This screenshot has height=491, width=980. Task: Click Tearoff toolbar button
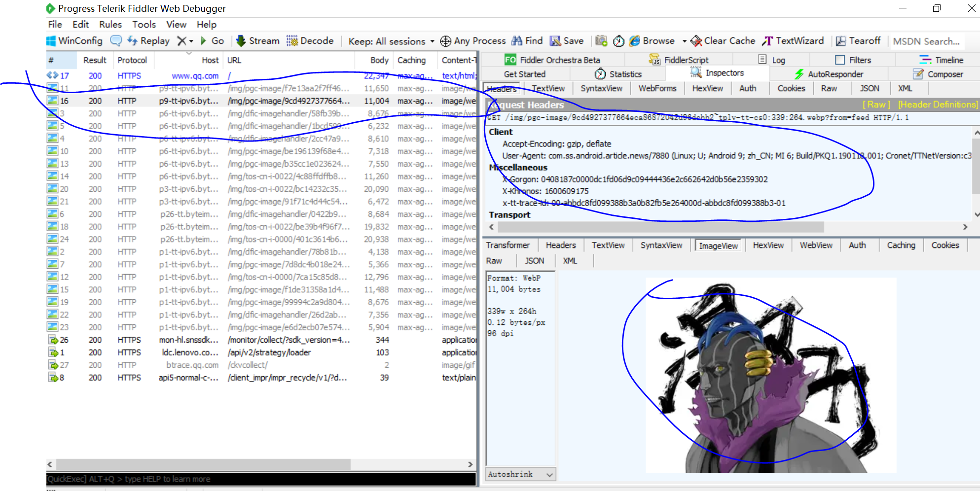(x=858, y=41)
